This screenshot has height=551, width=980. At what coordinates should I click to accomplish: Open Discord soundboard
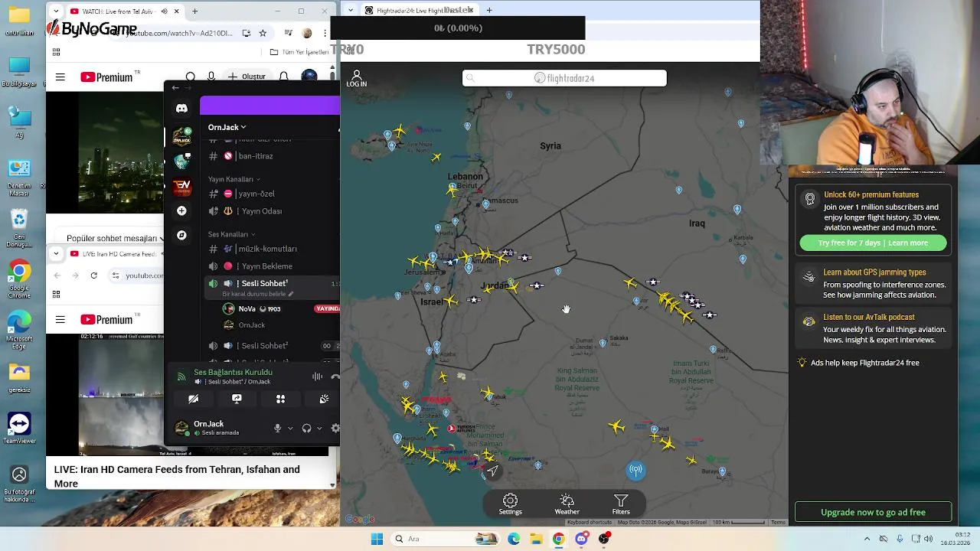[324, 399]
